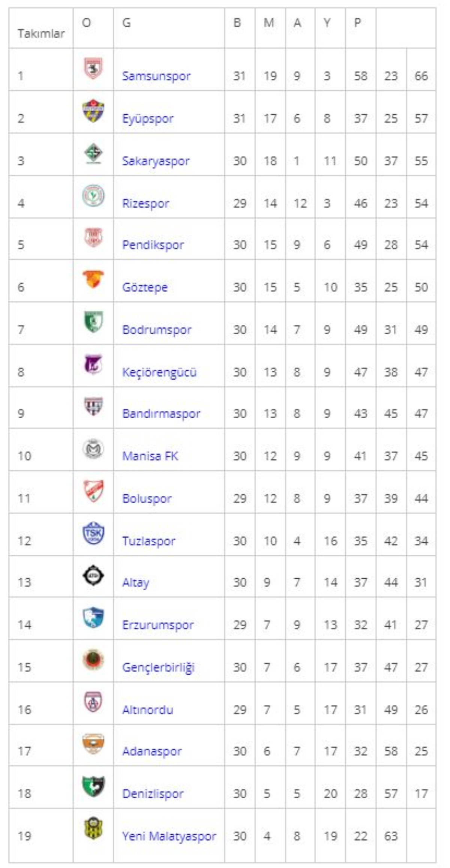Click the Rizespor club badge

(93, 195)
